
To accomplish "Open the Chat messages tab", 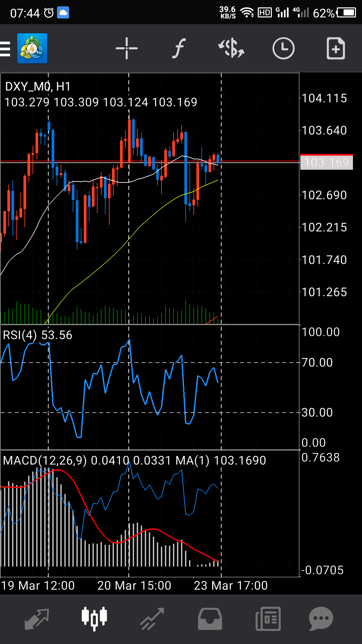I will [x=321, y=619].
